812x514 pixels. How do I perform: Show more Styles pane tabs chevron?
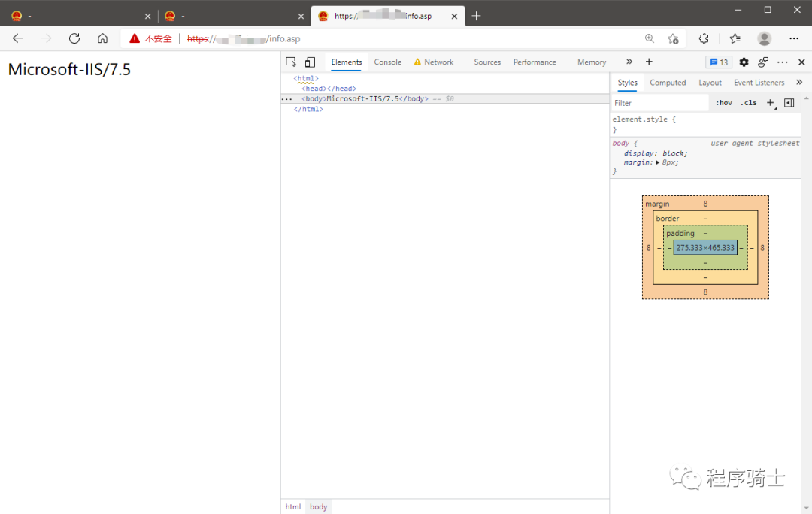(799, 83)
